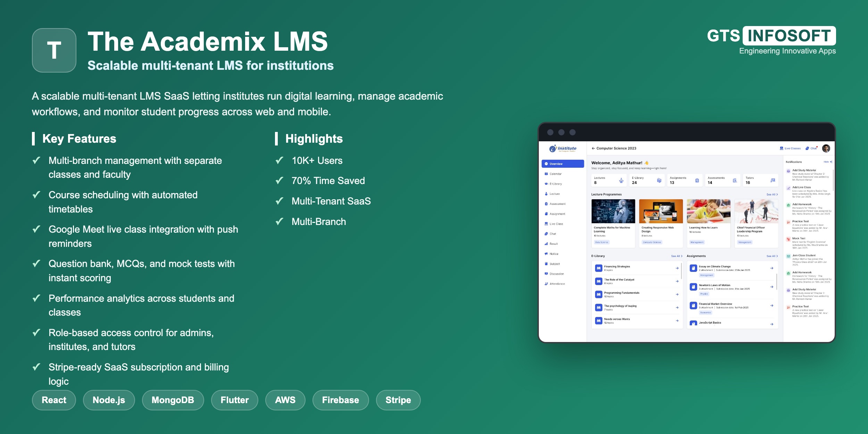Click the GTS INFOSOFT company logo

coord(771,40)
